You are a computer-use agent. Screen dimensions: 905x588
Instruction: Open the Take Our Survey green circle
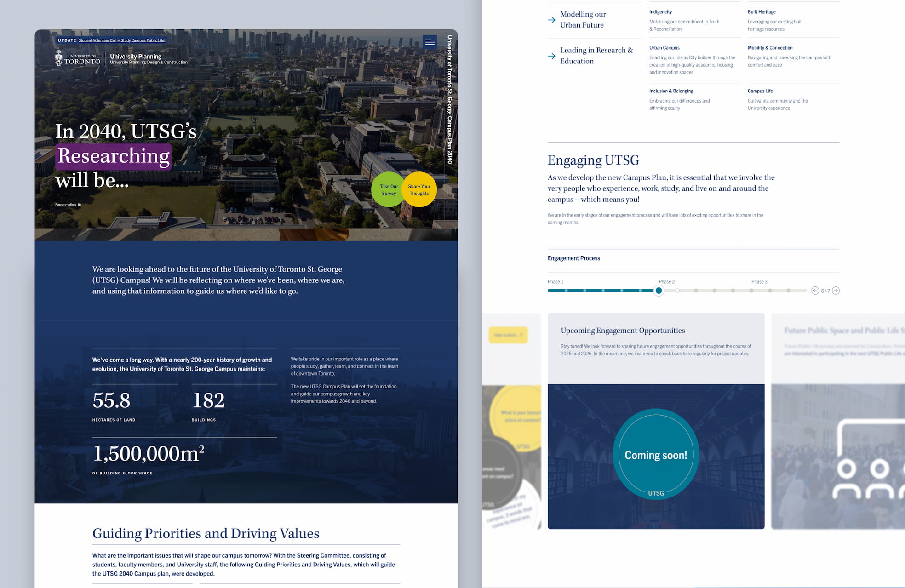[389, 189]
